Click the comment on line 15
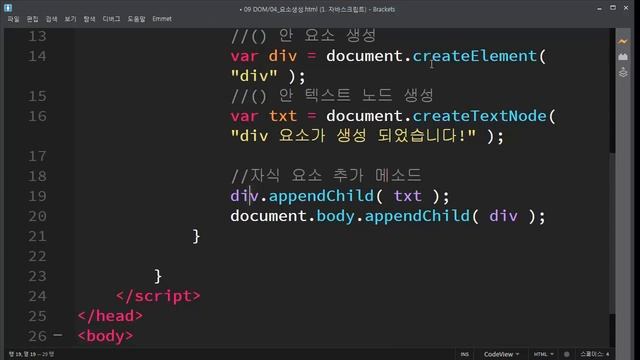 [x=332, y=96]
